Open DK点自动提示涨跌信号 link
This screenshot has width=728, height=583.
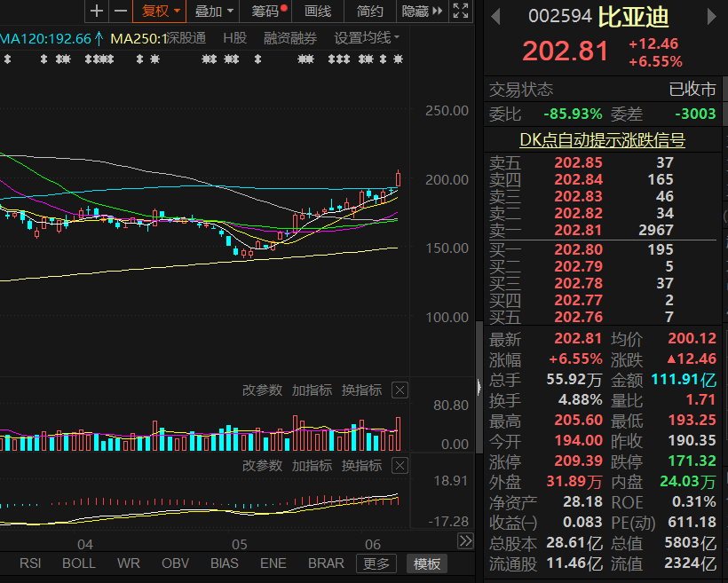pyautogui.click(x=602, y=139)
